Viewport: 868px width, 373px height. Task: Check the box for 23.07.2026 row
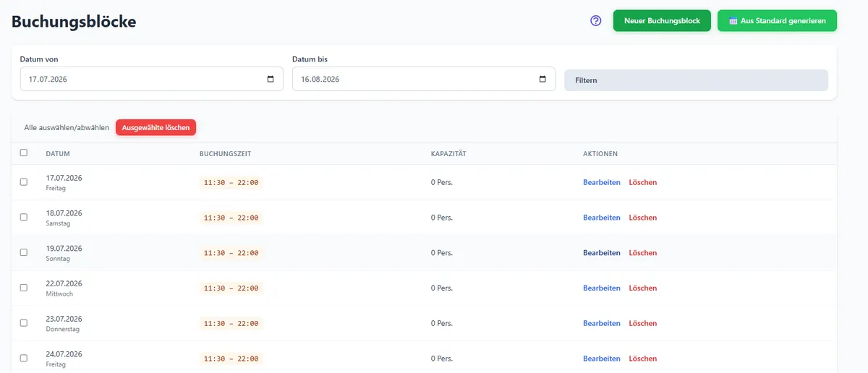[x=24, y=323]
